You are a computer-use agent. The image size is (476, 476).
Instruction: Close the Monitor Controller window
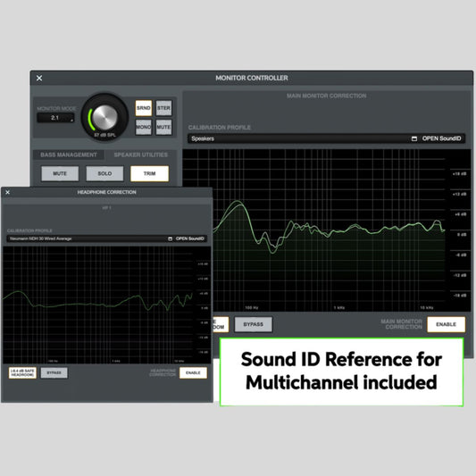click(x=39, y=78)
